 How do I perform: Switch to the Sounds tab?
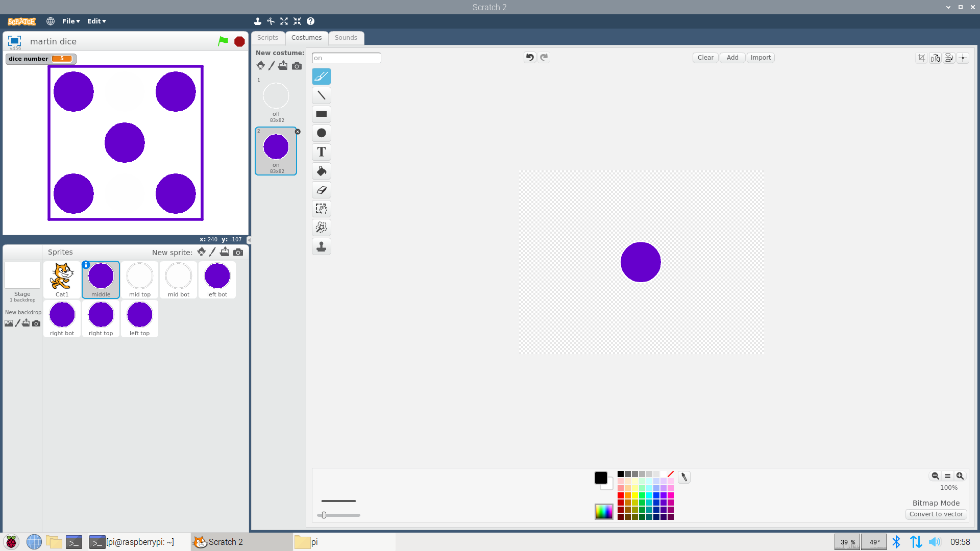click(346, 38)
